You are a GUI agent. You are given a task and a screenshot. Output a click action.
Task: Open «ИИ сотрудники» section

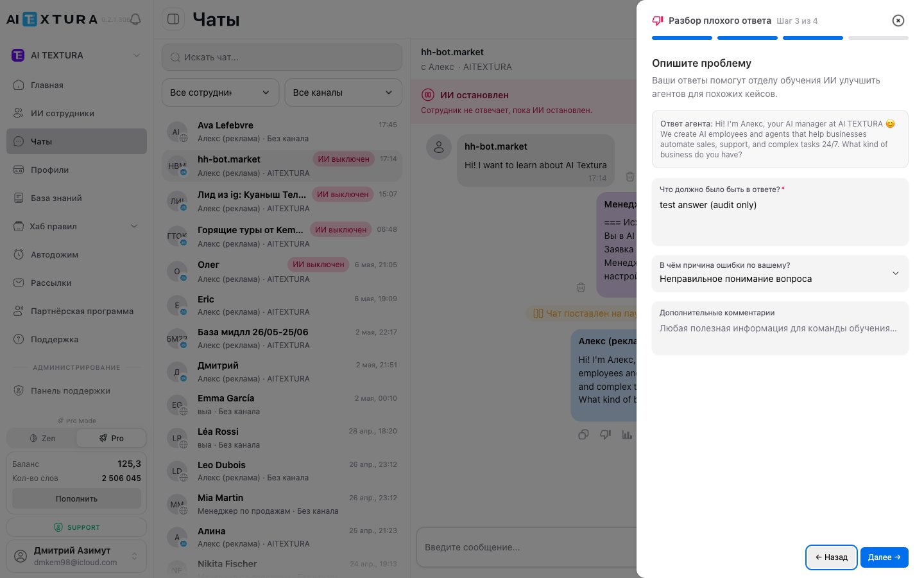pyautogui.click(x=77, y=113)
